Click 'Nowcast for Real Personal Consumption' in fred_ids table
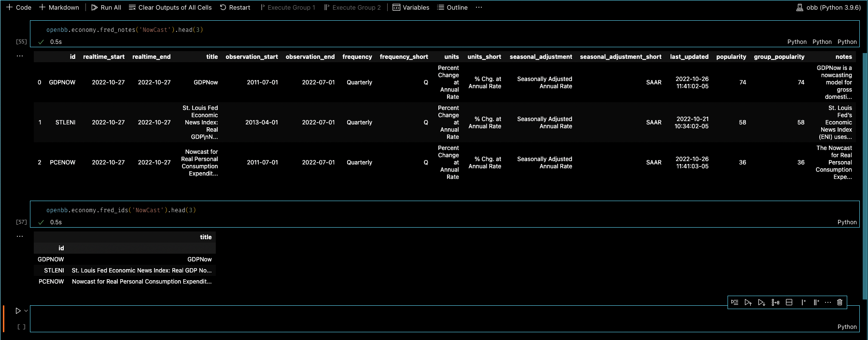The width and height of the screenshot is (868, 340). (141, 282)
